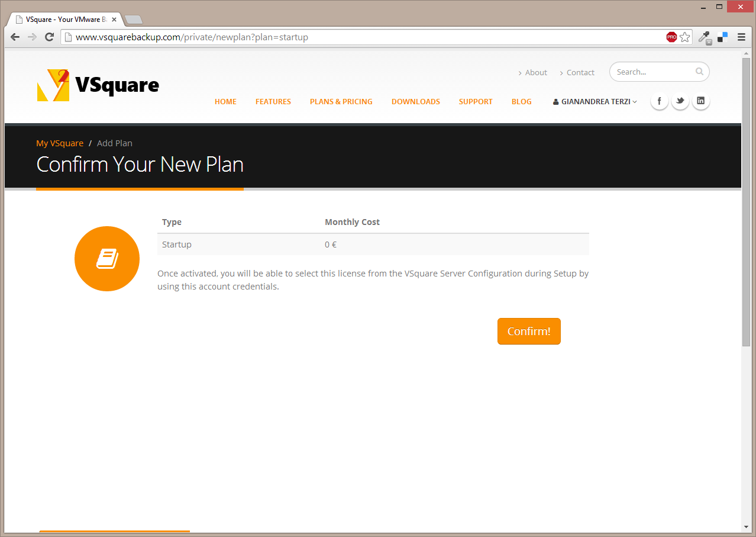Image resolution: width=756 pixels, height=537 pixels.
Task: Click the browser forward arrow
Action: pos(32,37)
